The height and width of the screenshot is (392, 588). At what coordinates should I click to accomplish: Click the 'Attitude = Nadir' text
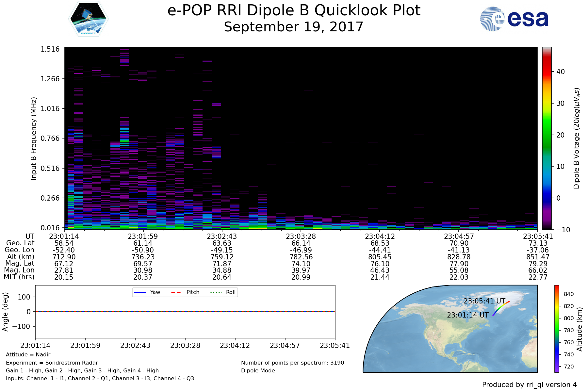[x=28, y=354]
